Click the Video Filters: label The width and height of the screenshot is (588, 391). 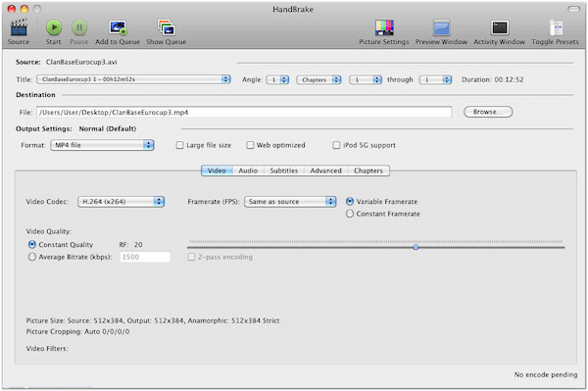[x=47, y=348]
